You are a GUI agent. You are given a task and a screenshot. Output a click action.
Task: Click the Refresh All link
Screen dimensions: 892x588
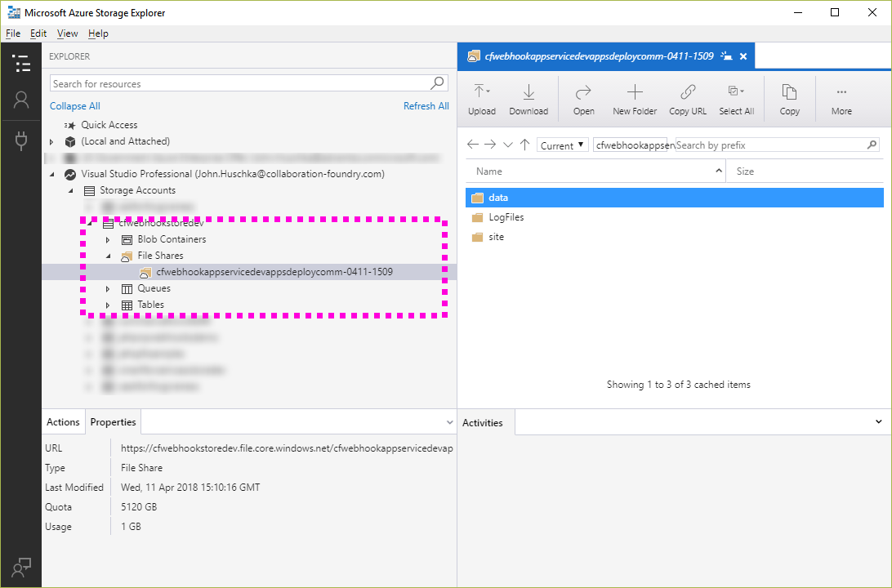click(426, 106)
